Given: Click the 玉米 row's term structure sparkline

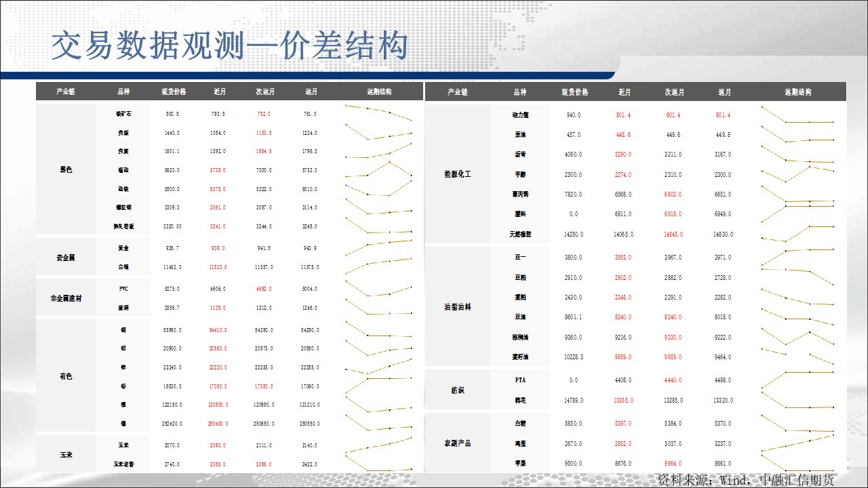Looking at the screenshot, I should point(378,445).
